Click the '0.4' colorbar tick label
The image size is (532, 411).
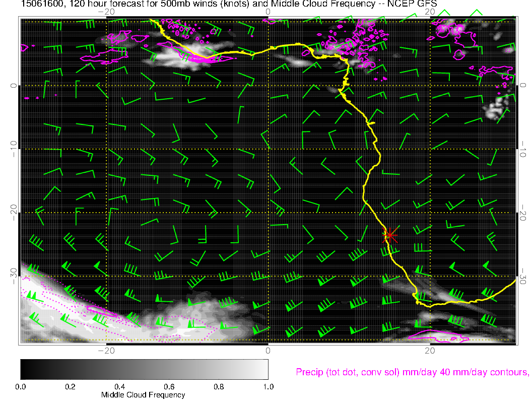click(x=119, y=387)
